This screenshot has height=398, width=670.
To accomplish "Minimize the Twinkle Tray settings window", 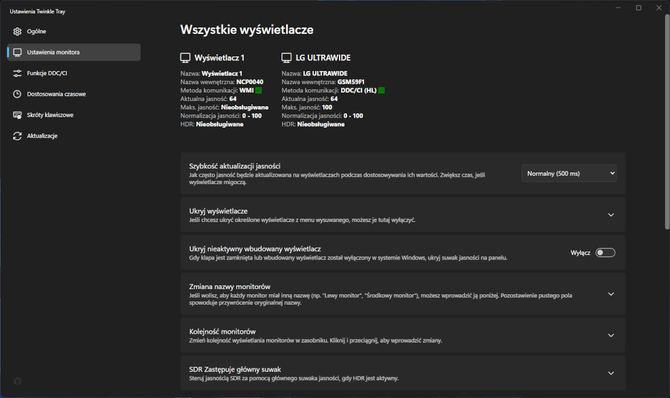I will [618, 8].
